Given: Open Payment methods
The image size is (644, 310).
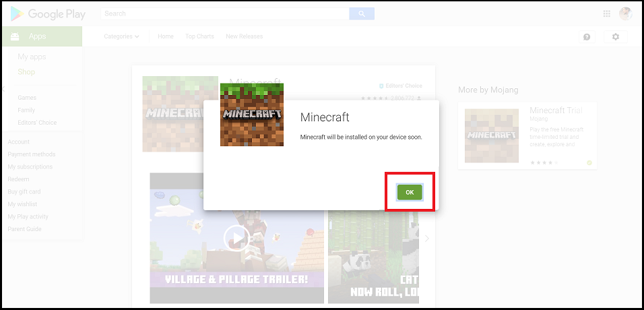Looking at the screenshot, I should 31,154.
